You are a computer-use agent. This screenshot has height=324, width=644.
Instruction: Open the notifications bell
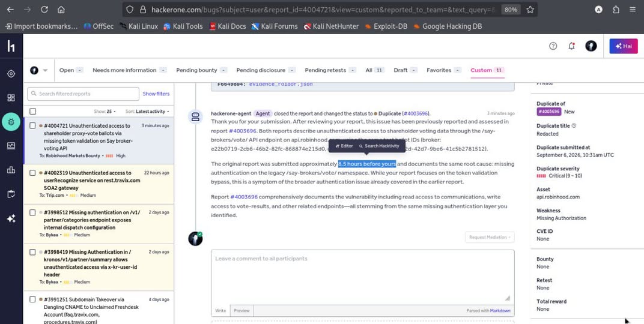click(571, 46)
